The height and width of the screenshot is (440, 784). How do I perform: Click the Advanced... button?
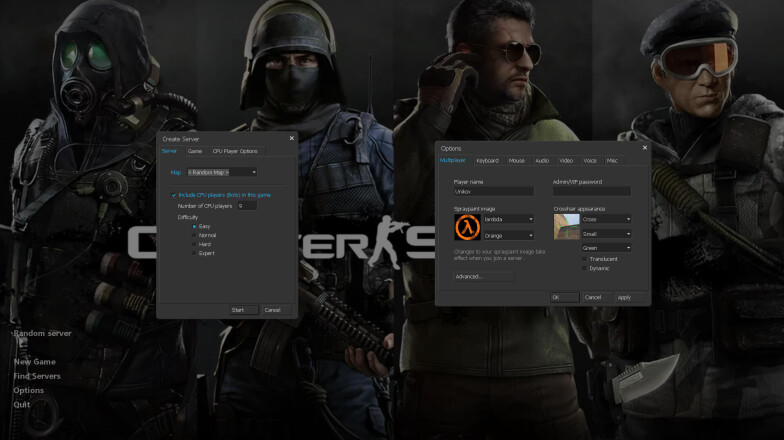484,276
